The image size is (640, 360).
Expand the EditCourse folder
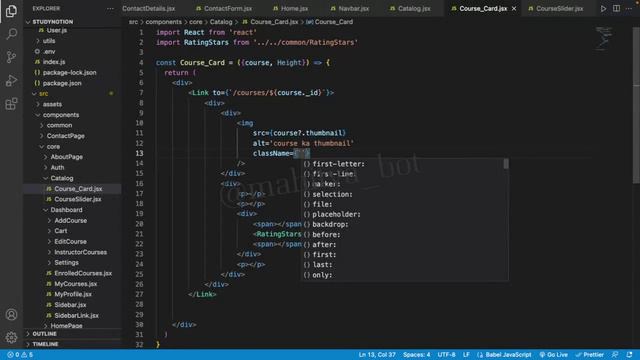[70, 241]
